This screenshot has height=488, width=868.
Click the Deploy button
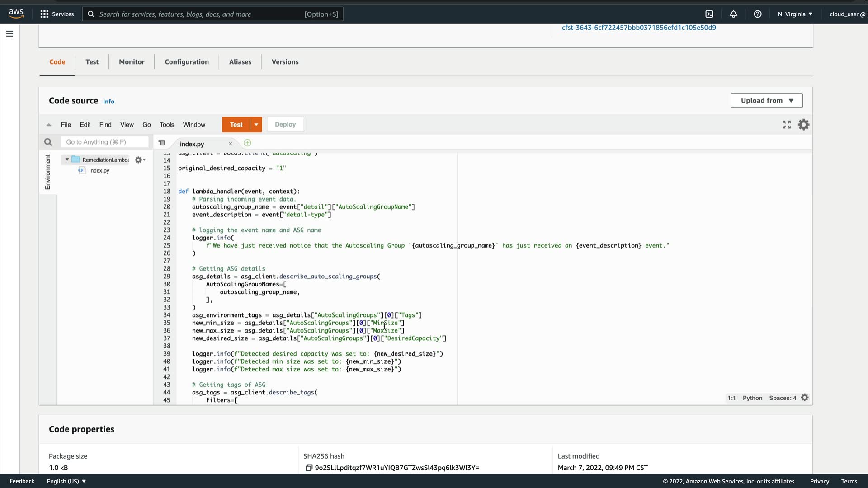click(x=285, y=125)
